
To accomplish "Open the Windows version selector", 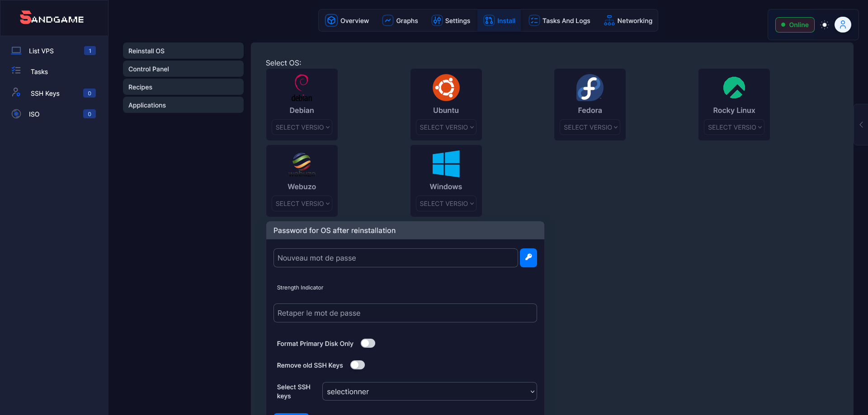I will pos(446,203).
